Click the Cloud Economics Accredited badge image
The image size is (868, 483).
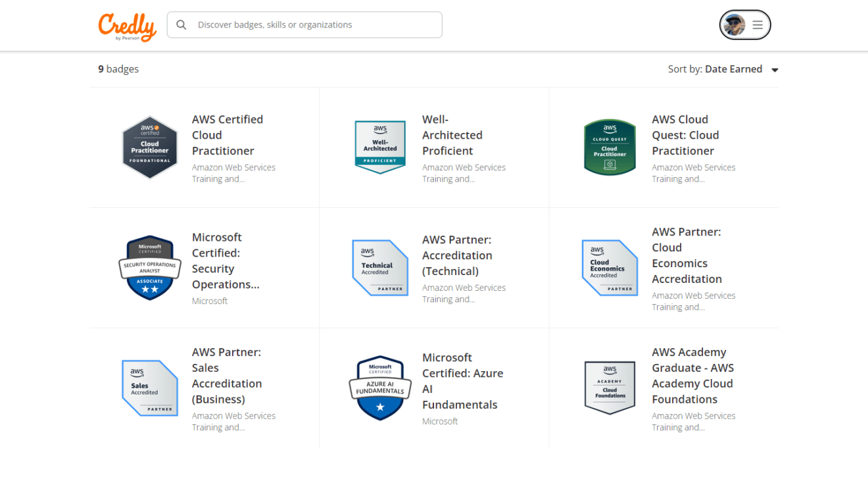click(610, 267)
